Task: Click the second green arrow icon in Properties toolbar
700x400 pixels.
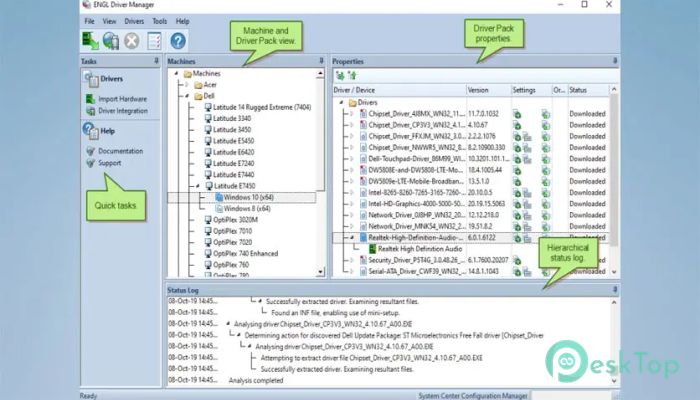Action: (353, 75)
